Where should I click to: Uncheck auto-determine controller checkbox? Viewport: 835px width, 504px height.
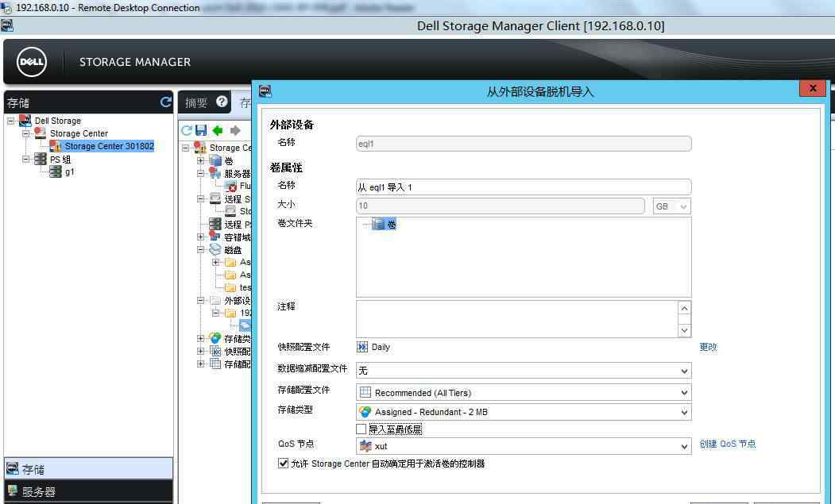(284, 464)
